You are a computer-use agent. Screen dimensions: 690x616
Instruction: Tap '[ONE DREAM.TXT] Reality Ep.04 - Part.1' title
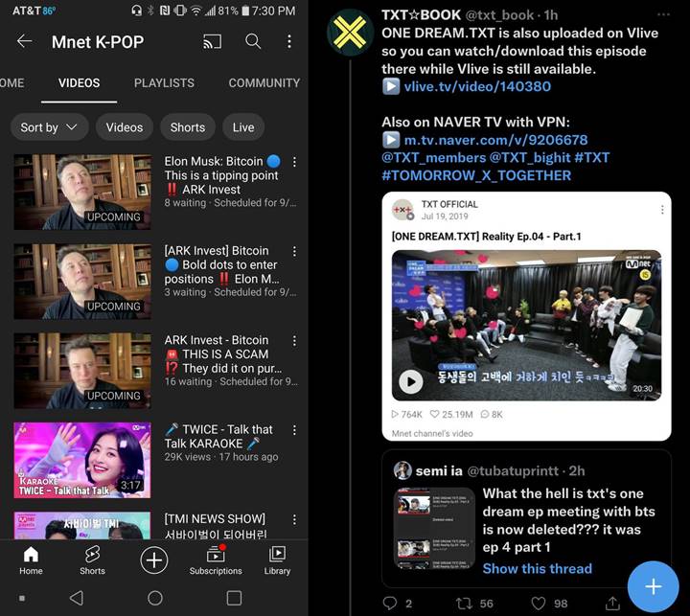[x=486, y=237]
